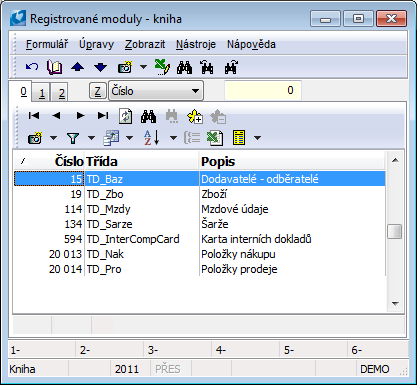Viewport: 417px width, 385px height.
Task: Click binoculars with down arrow icon
Action: 207,67
